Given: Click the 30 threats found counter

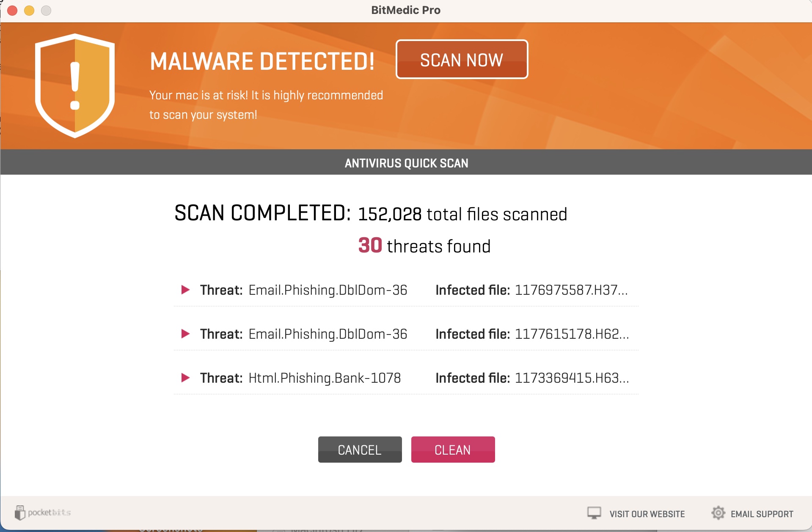Looking at the screenshot, I should pyautogui.click(x=424, y=246).
